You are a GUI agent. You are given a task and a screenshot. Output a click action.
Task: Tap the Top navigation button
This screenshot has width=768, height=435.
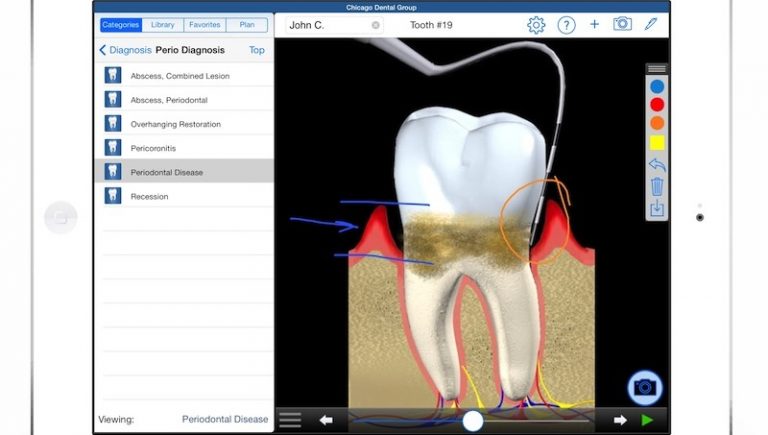[x=257, y=50]
